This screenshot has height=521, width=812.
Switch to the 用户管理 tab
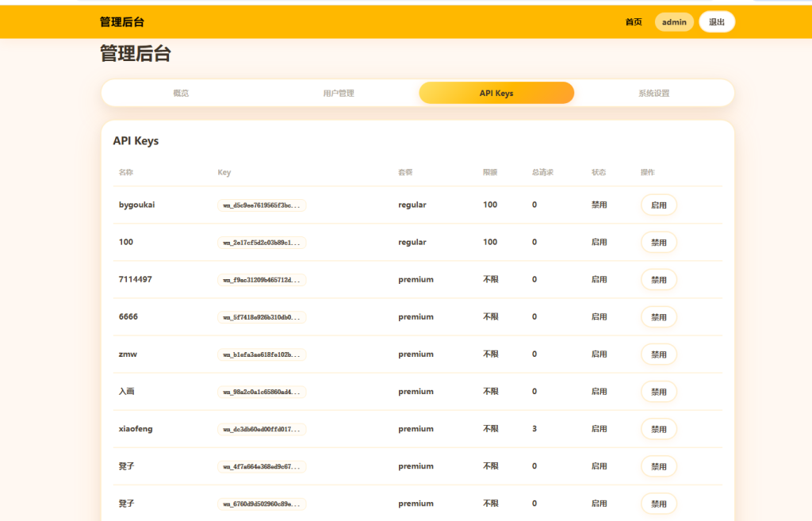(x=339, y=94)
